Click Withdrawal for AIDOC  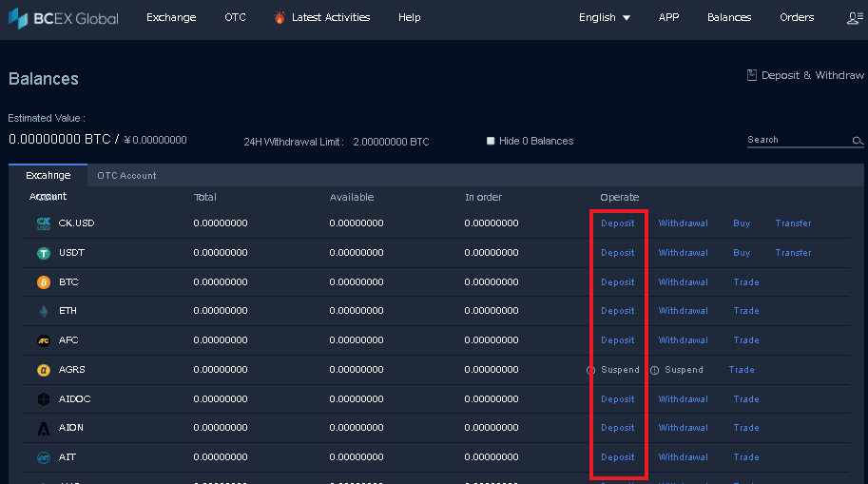click(684, 398)
